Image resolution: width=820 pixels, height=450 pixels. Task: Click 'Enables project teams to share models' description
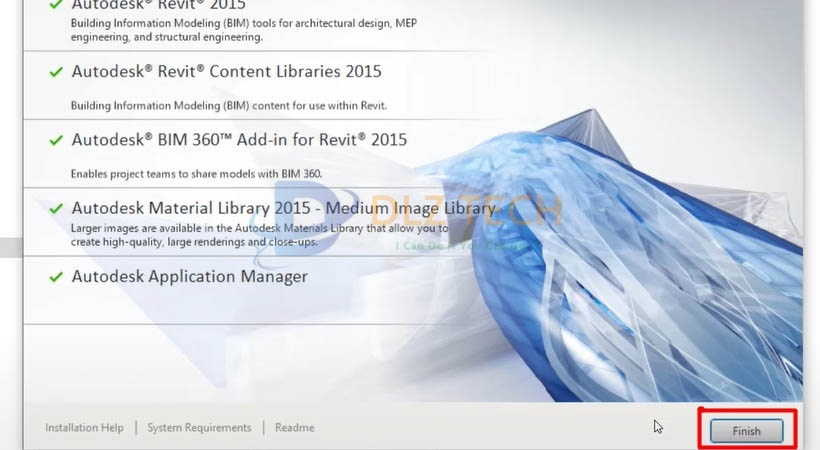pyautogui.click(x=196, y=174)
